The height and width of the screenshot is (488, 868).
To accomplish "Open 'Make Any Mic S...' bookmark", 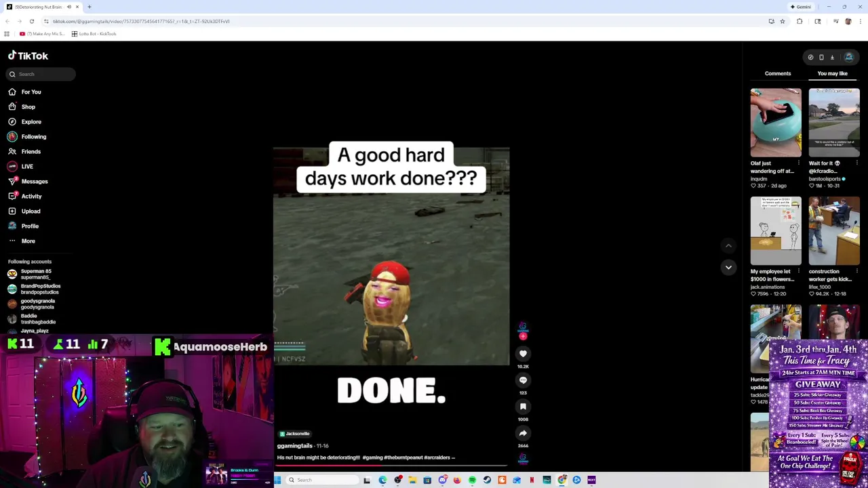I will [42, 33].
